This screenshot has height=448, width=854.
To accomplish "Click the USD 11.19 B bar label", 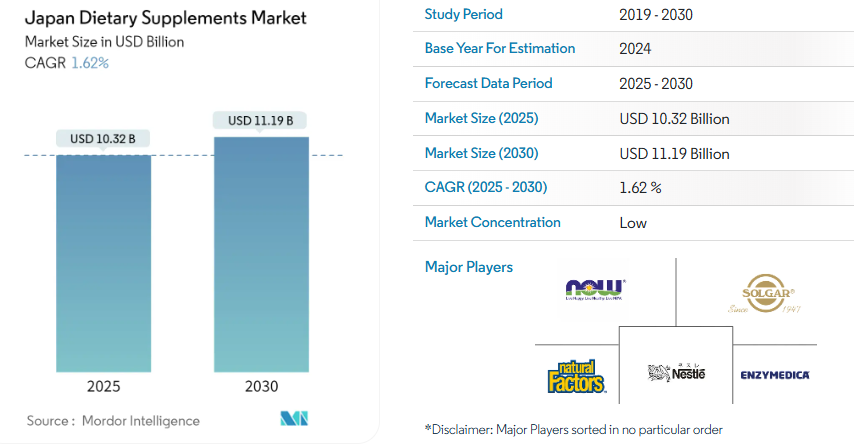I will pyautogui.click(x=261, y=120).
